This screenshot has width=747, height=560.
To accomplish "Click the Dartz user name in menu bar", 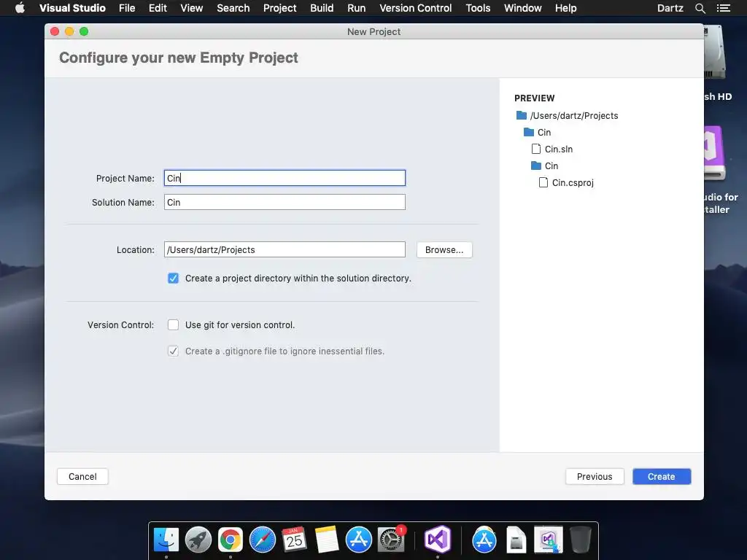I will click(x=670, y=8).
